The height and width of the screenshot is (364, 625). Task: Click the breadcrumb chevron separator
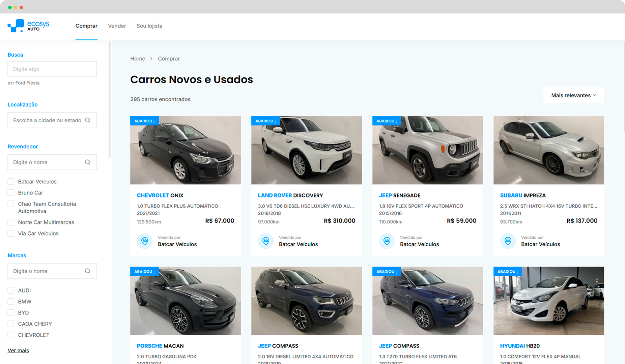(151, 59)
